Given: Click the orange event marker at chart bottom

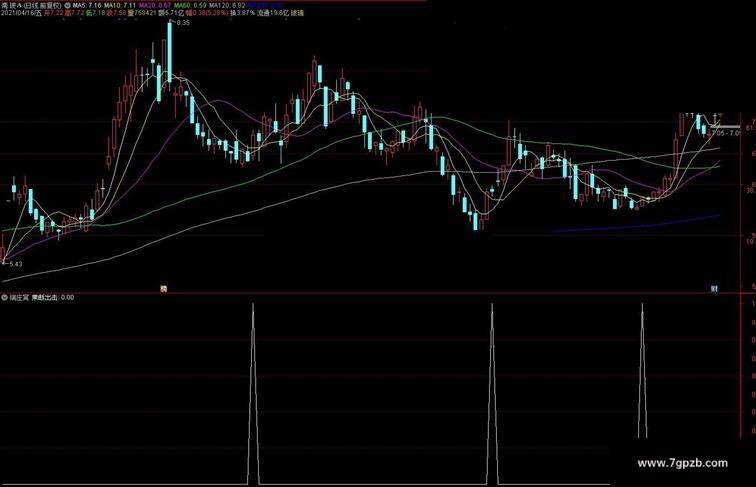Looking at the screenshot, I should (163, 289).
